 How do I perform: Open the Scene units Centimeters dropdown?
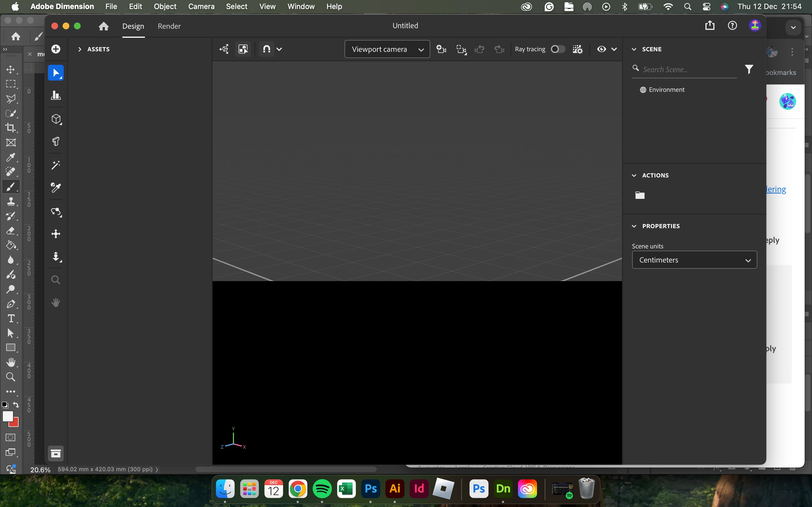(x=694, y=260)
